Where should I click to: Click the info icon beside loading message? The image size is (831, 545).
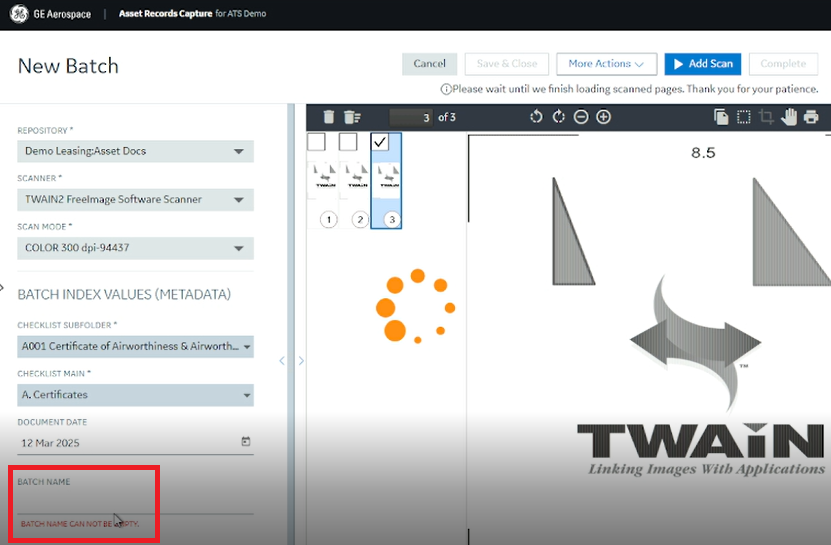point(446,89)
